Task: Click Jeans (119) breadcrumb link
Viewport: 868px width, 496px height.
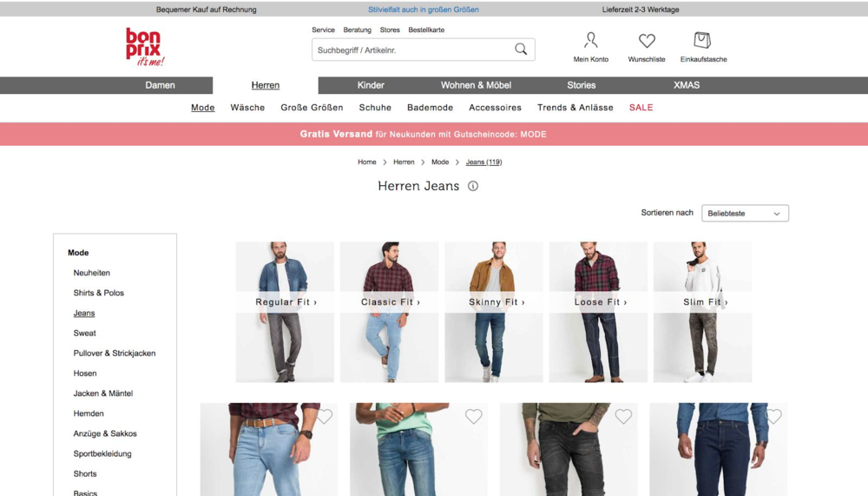Action: (483, 162)
